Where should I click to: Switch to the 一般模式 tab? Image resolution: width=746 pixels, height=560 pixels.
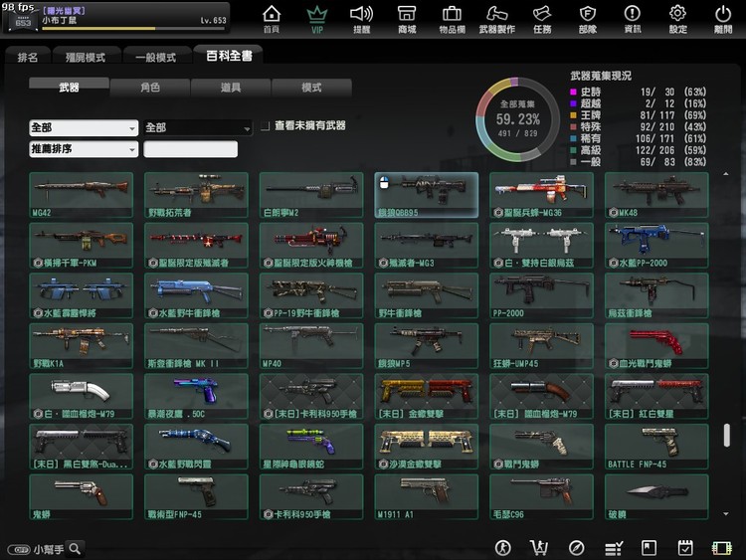(155, 57)
